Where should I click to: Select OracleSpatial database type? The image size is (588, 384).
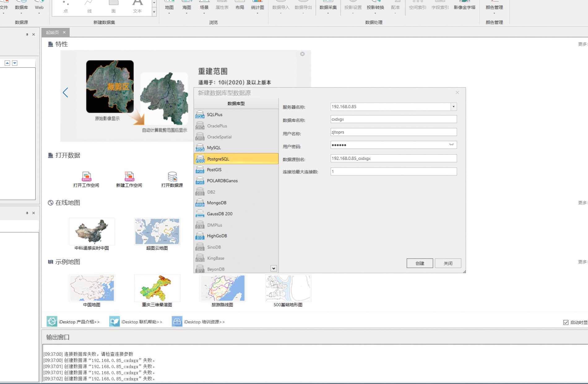(x=236, y=137)
